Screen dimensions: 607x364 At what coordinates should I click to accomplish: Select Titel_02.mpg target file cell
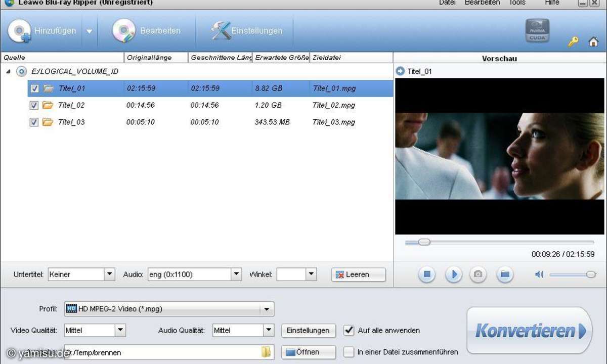[334, 105]
